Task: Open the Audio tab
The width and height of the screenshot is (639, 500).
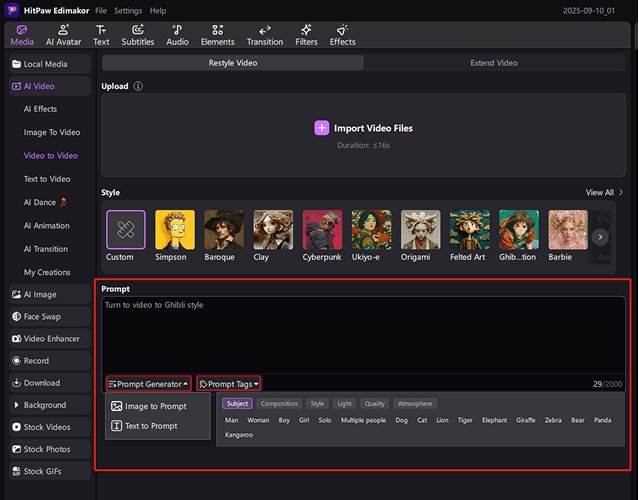Action: [177, 35]
